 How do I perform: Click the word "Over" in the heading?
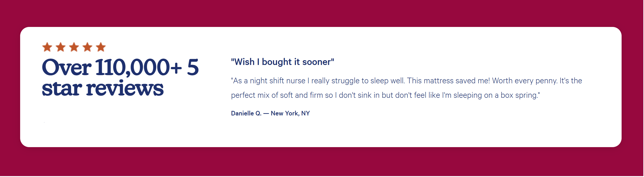67,67
